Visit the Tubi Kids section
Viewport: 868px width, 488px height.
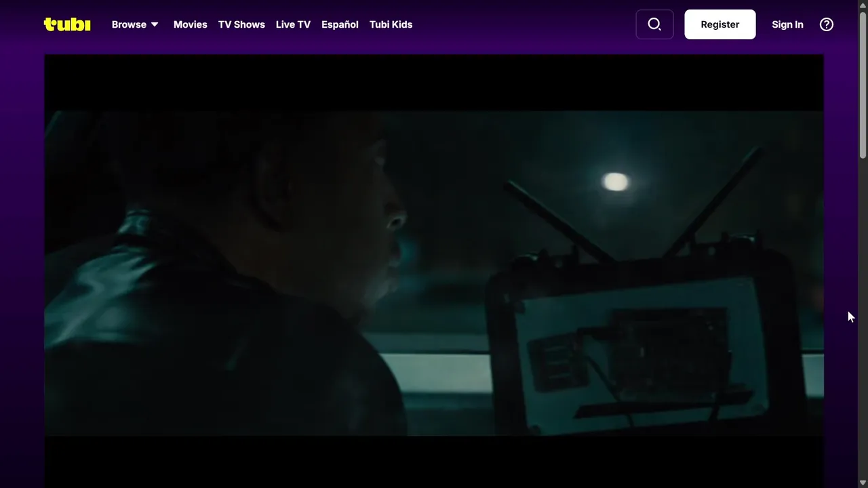tap(391, 24)
